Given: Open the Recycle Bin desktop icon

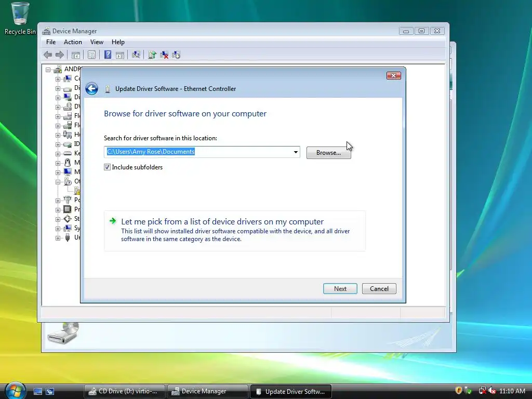Looking at the screenshot, I should pyautogui.click(x=20, y=18).
